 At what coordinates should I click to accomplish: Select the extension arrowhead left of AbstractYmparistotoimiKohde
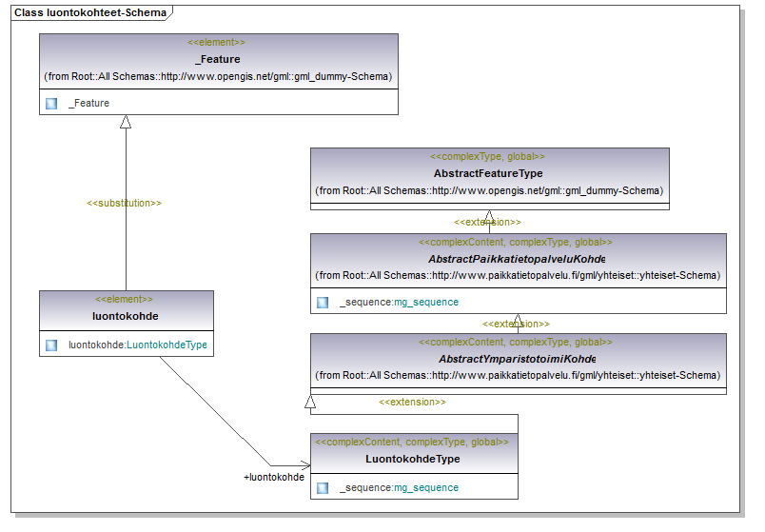click(310, 402)
